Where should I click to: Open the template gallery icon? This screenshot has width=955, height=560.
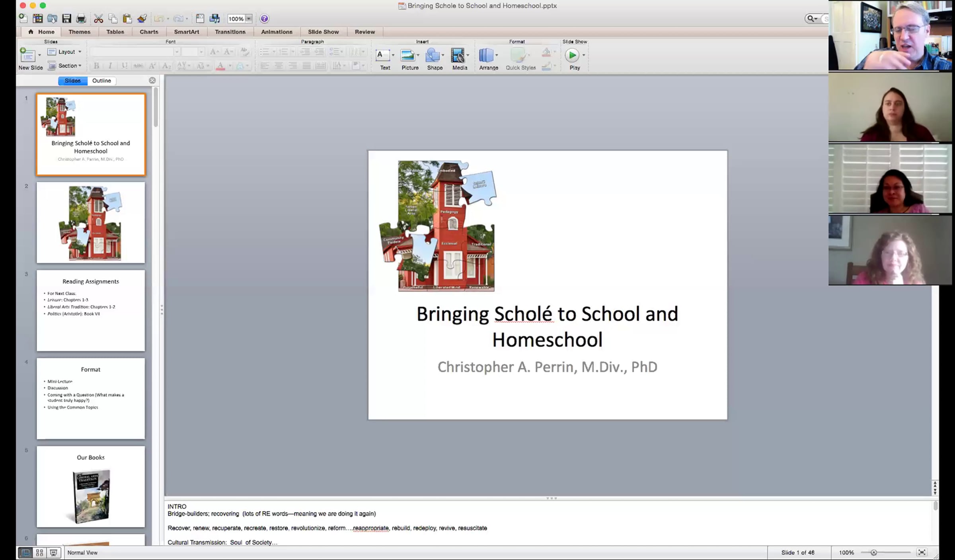[x=38, y=18]
